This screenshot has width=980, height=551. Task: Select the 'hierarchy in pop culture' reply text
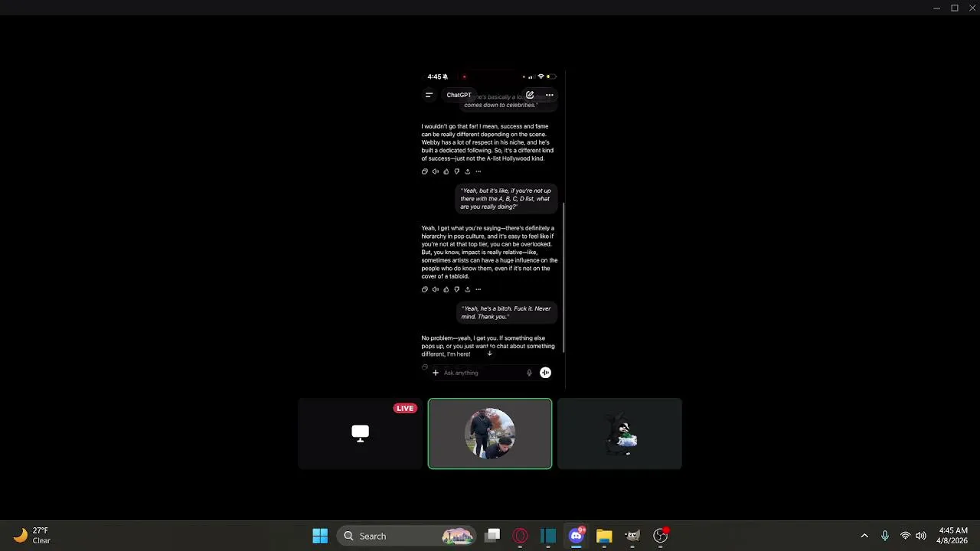tap(489, 252)
